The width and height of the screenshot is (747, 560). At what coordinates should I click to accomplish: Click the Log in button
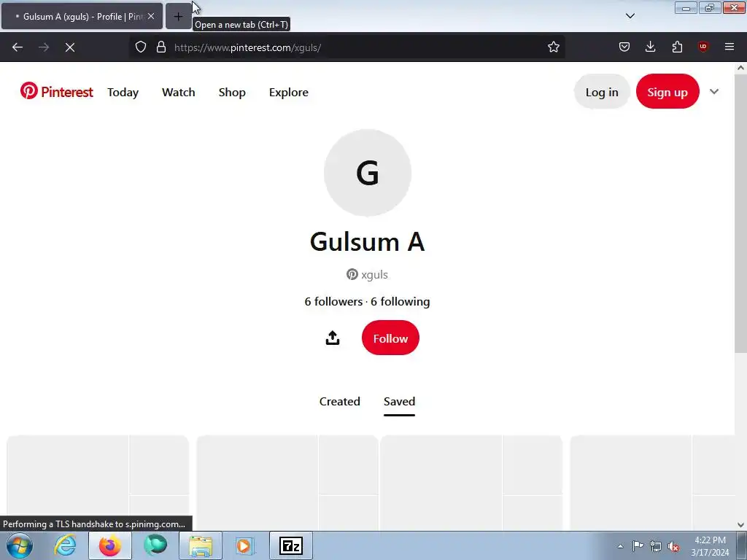pos(602,91)
